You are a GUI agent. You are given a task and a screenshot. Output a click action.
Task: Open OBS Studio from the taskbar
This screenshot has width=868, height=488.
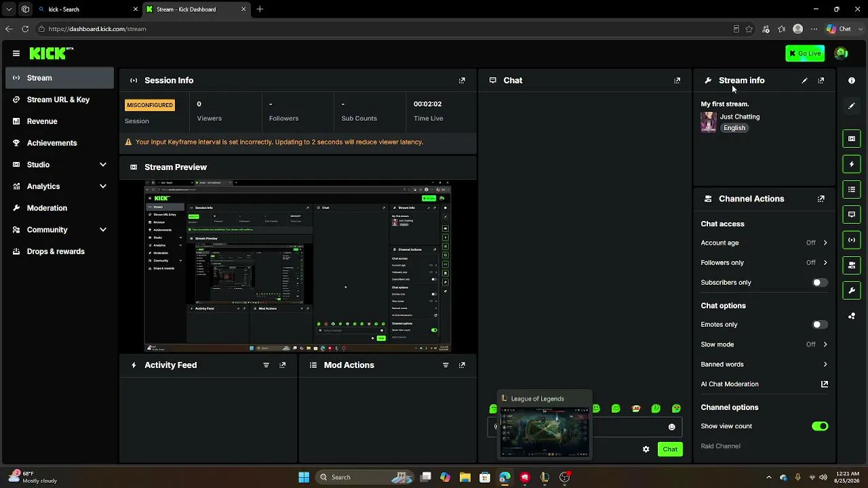point(564,477)
